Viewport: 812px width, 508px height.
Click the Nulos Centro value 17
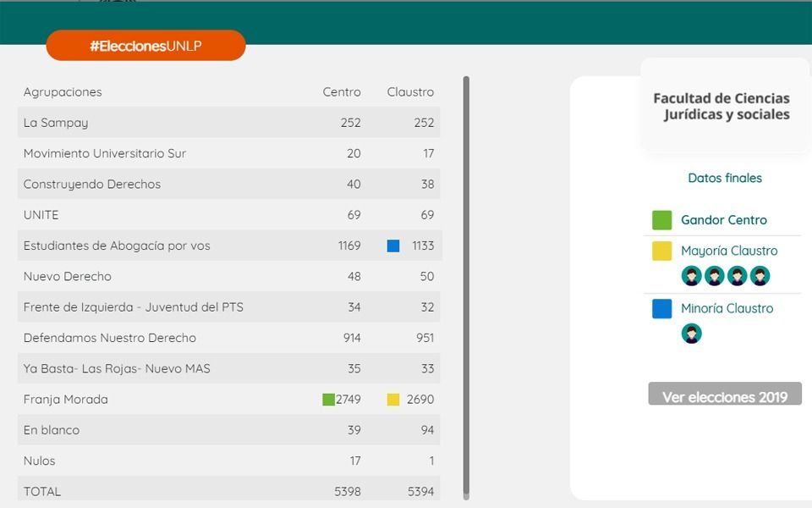(355, 461)
